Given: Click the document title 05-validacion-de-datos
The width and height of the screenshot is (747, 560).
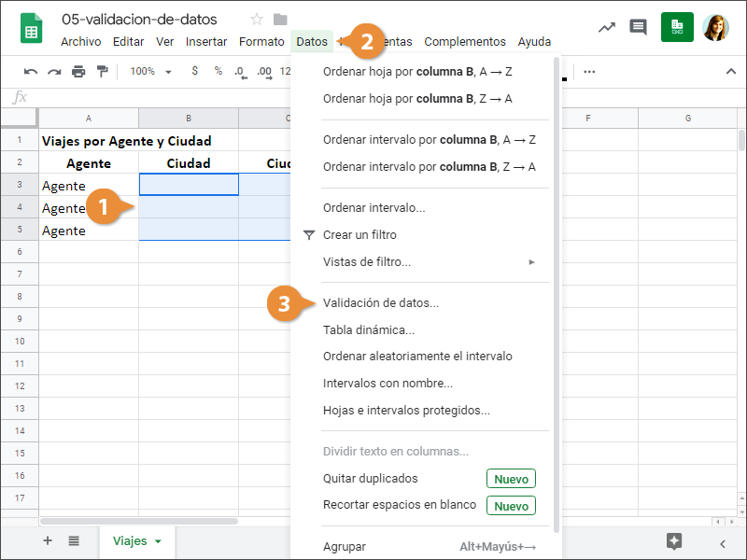Looking at the screenshot, I should pyautogui.click(x=139, y=20).
